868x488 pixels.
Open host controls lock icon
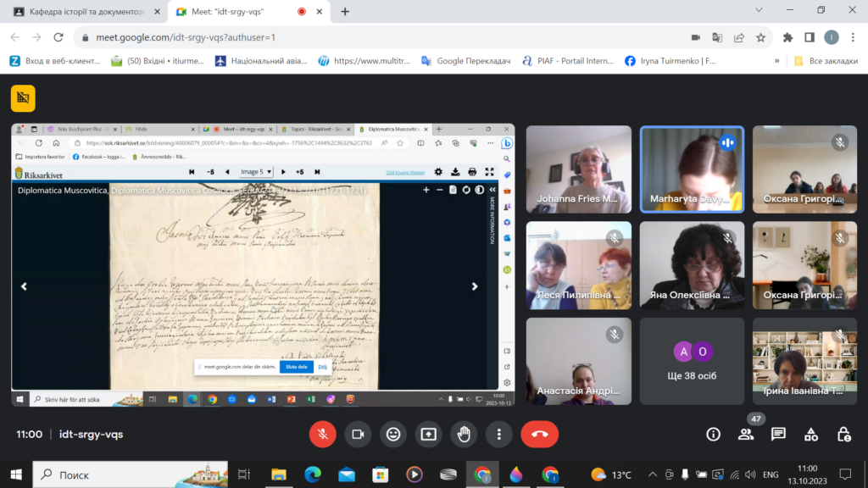(843, 434)
